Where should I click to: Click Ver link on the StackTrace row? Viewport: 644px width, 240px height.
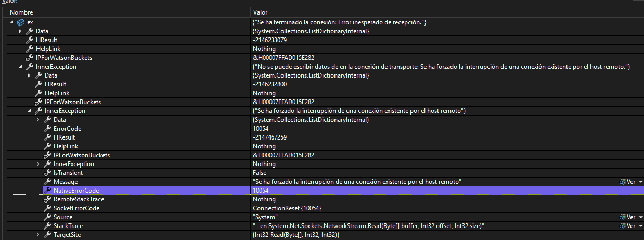click(x=631, y=226)
